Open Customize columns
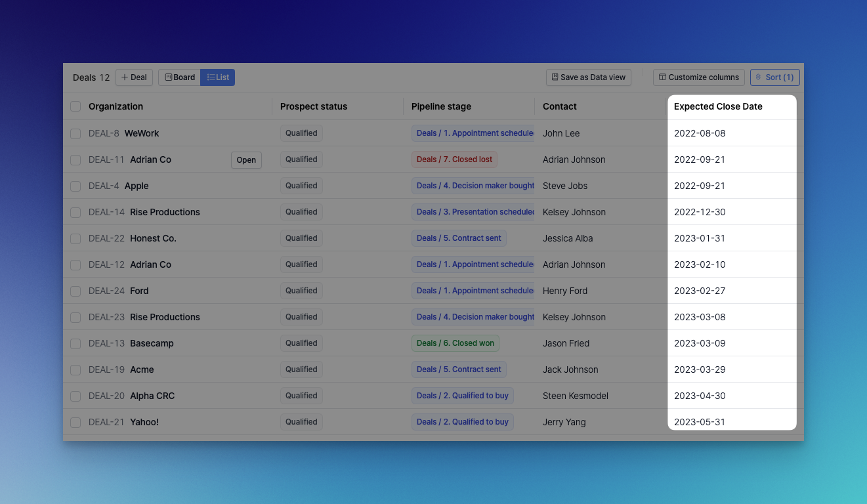 tap(699, 77)
